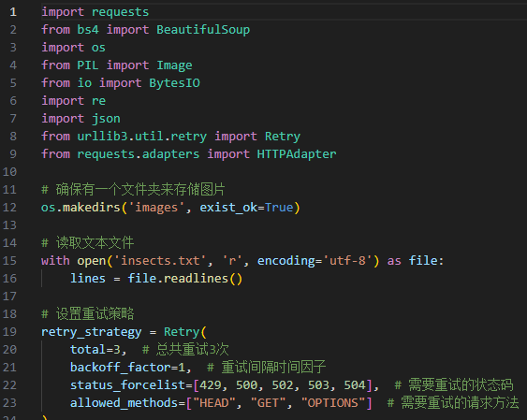Viewport: 527px width, 420px height.
Task: Click 'bs4' module name on line 2
Action: (88, 30)
